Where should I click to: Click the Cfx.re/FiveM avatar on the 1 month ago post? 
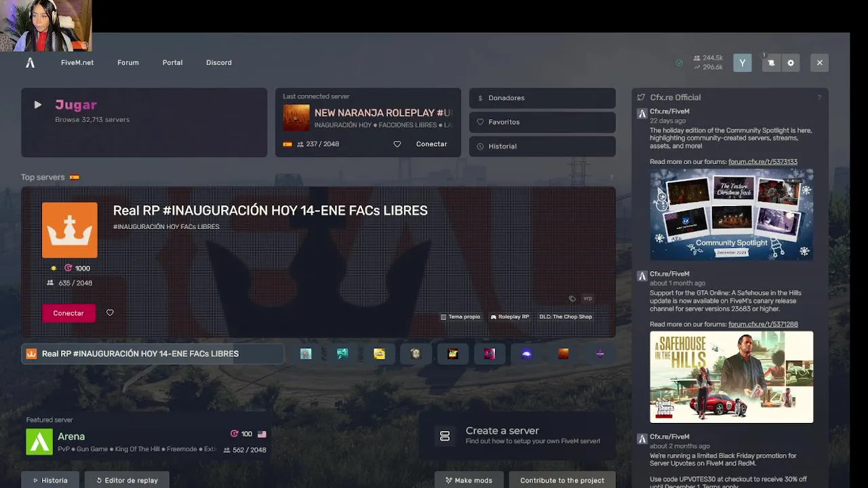point(642,276)
